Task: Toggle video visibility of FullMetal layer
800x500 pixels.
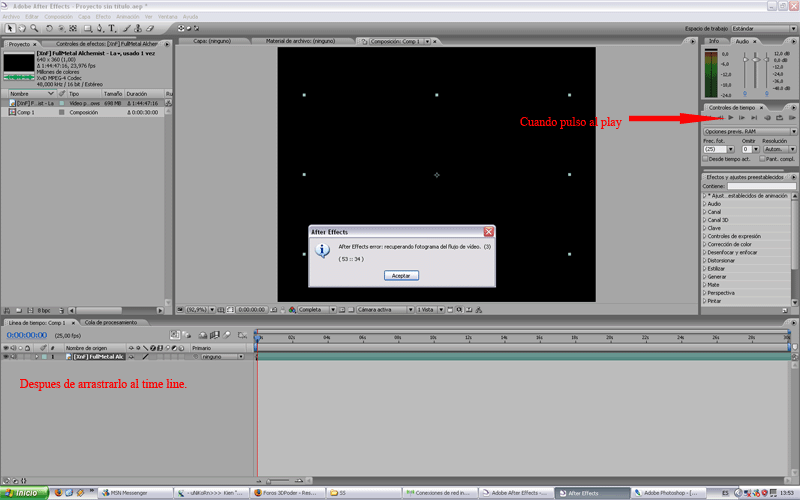Action: coord(6,357)
